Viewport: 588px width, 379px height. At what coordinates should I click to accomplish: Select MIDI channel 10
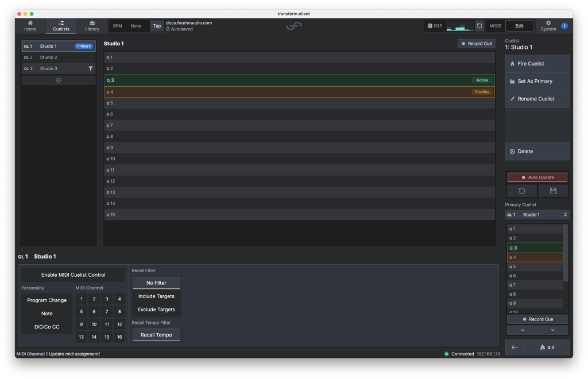coord(94,324)
